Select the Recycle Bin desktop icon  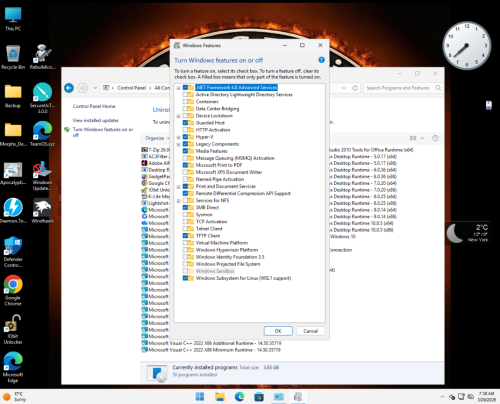(13, 57)
